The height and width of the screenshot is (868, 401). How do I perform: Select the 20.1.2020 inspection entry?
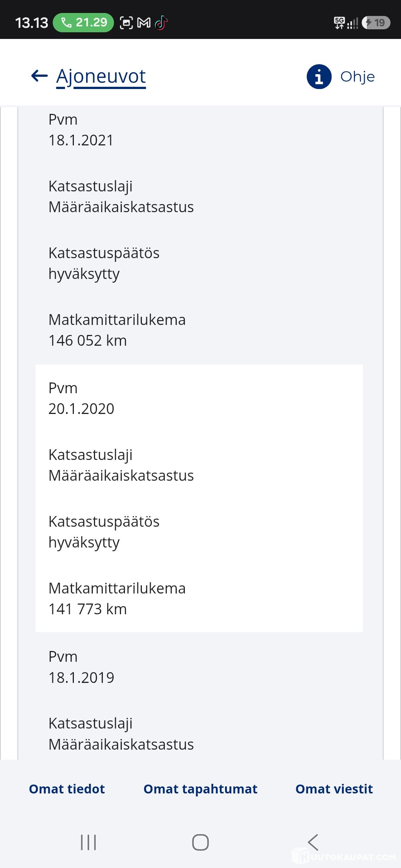[199, 498]
